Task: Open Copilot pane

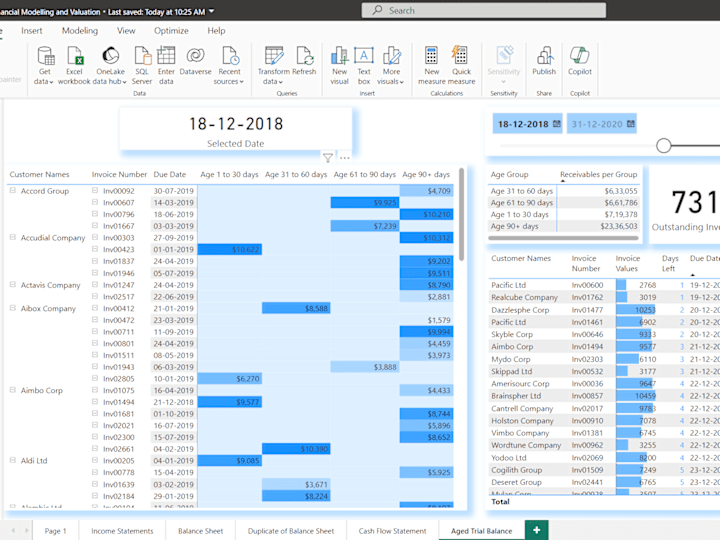Action: click(x=579, y=61)
